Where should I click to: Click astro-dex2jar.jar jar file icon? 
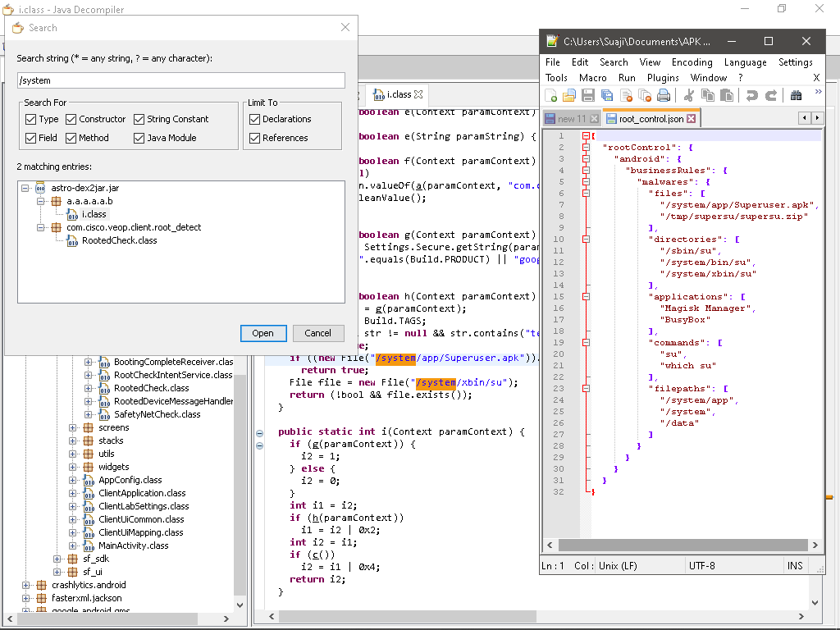tap(40, 188)
